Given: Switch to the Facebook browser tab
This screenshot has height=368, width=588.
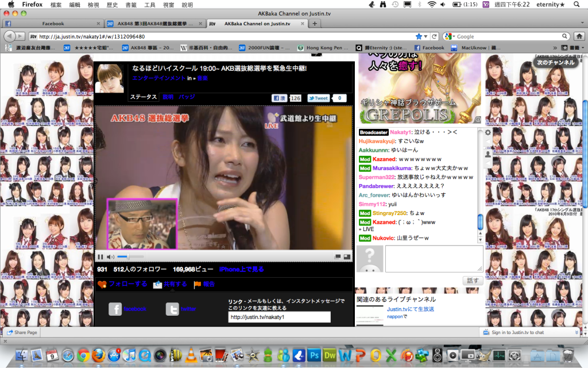Looking at the screenshot, I should point(53,24).
